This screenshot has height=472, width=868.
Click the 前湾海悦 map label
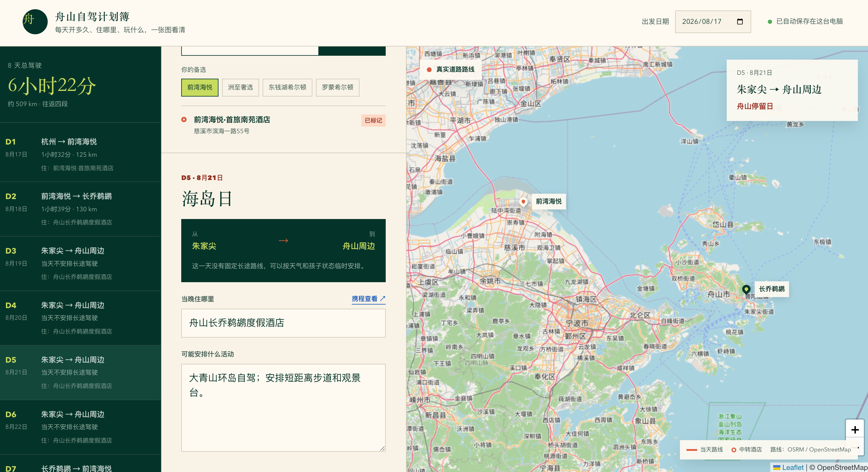548,201
